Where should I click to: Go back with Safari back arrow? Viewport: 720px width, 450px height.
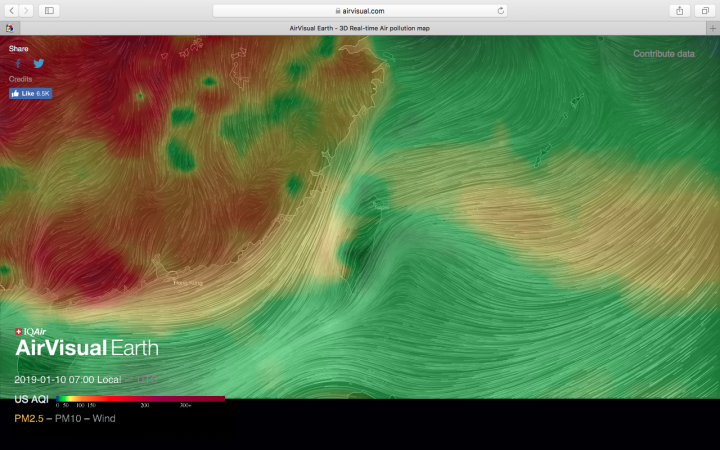click(11, 11)
